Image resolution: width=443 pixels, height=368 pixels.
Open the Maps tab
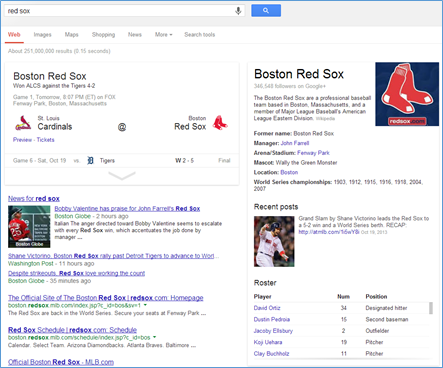click(71, 35)
